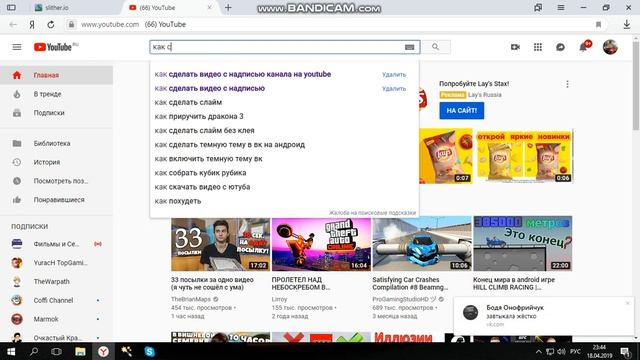Image resolution: width=640 pixels, height=360 pixels.
Task: Open Подписки in sidebar
Action: (57, 113)
